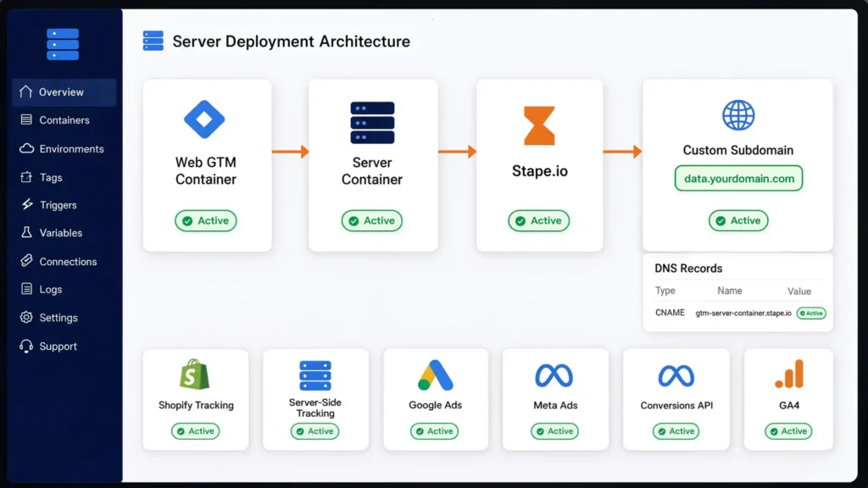Image resolution: width=868 pixels, height=488 pixels.
Task: Click Active badge on Server Container
Action: click(x=372, y=221)
